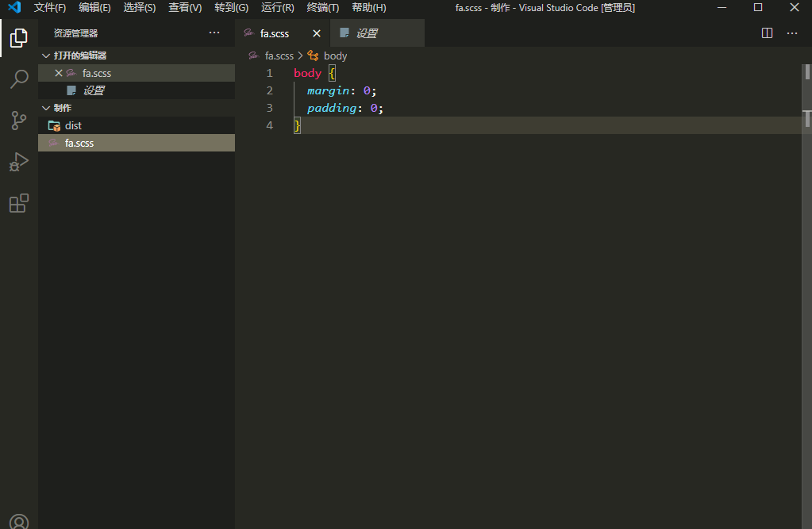812x529 pixels.
Task: Open Source Control view
Action: click(18, 120)
